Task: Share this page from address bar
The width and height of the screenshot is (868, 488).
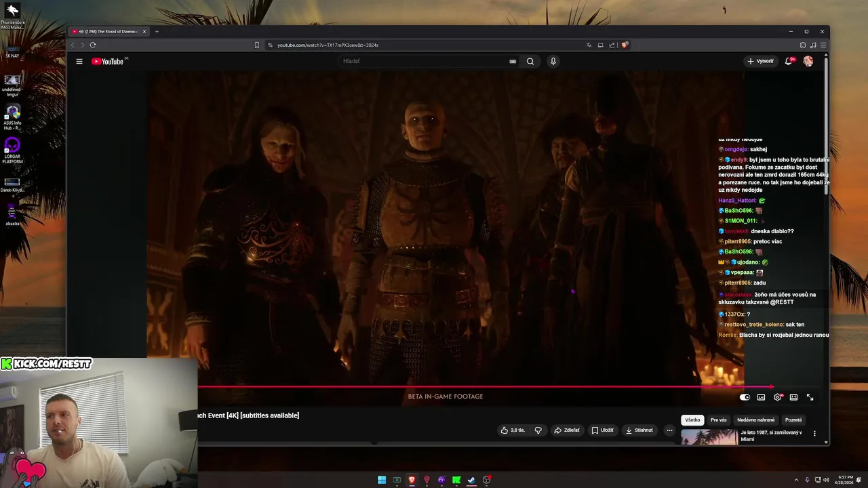Action: click(612, 45)
